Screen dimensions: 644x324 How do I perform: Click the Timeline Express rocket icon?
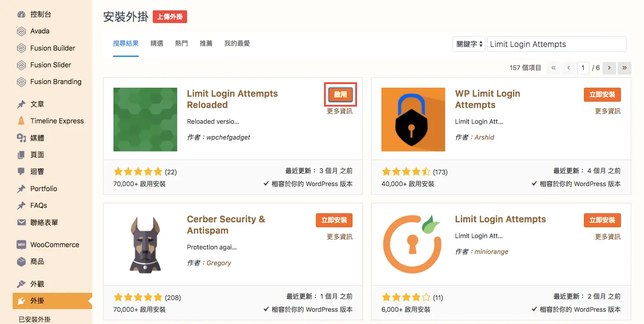tap(21, 121)
